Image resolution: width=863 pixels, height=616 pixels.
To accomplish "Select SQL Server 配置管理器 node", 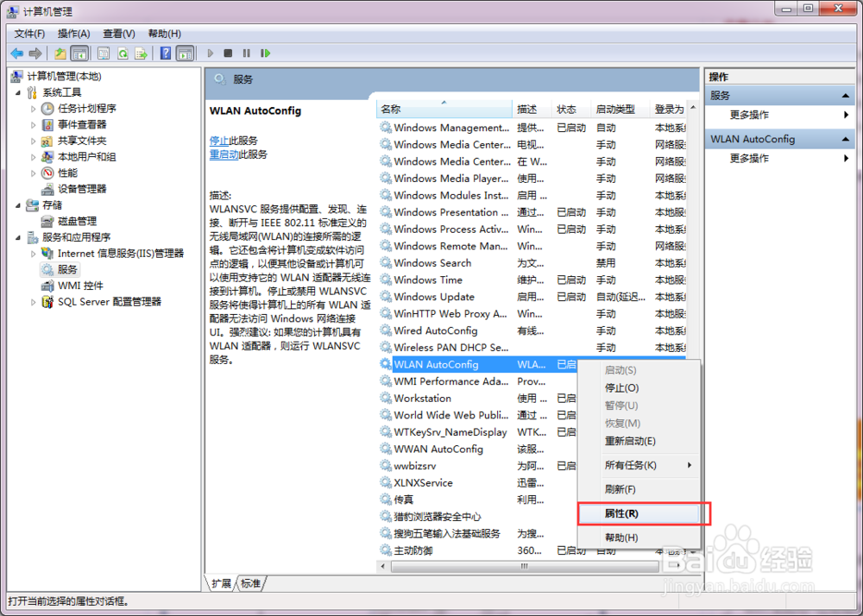I will (x=110, y=301).
